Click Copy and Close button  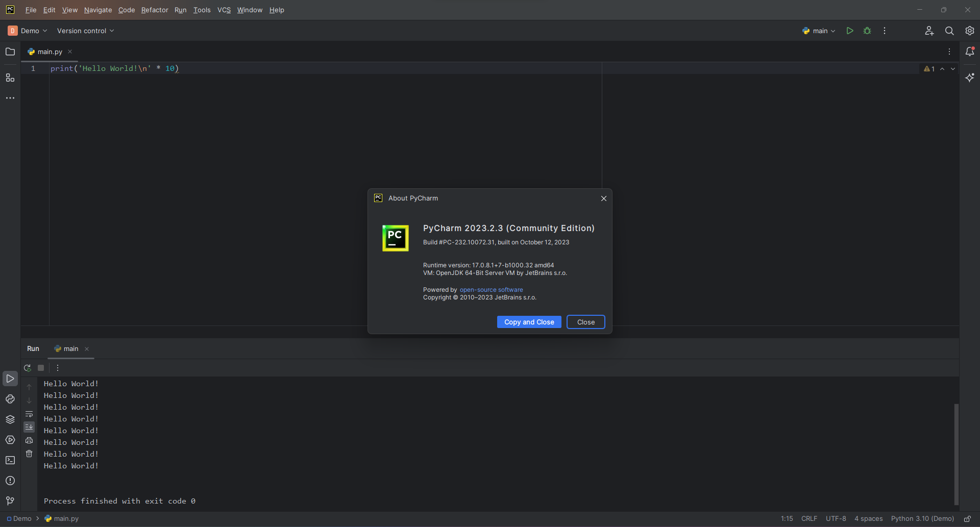tap(529, 322)
